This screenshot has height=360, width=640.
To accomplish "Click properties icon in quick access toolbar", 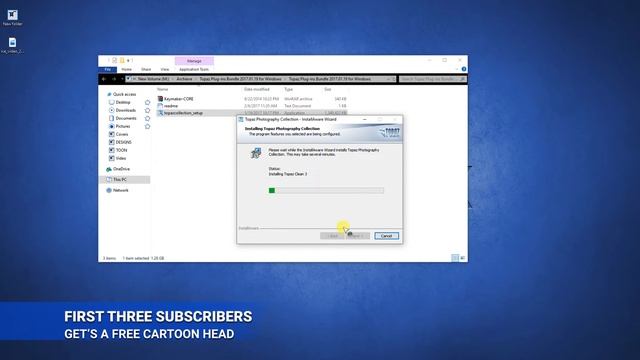I will (x=115, y=60).
